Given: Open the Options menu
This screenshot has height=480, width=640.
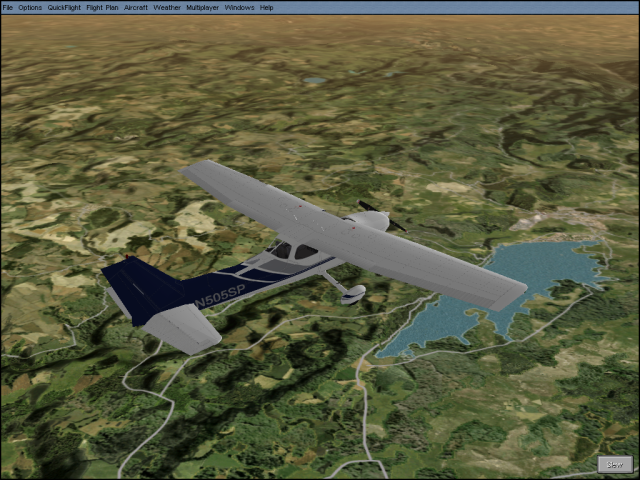Looking at the screenshot, I should coord(30,7).
